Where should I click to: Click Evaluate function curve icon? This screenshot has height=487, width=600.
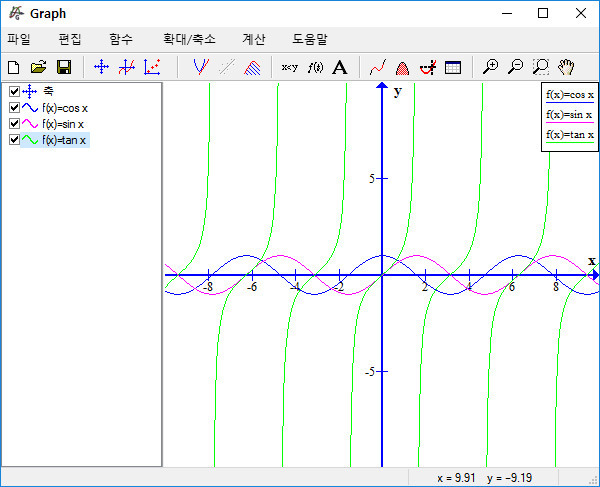tap(378, 67)
